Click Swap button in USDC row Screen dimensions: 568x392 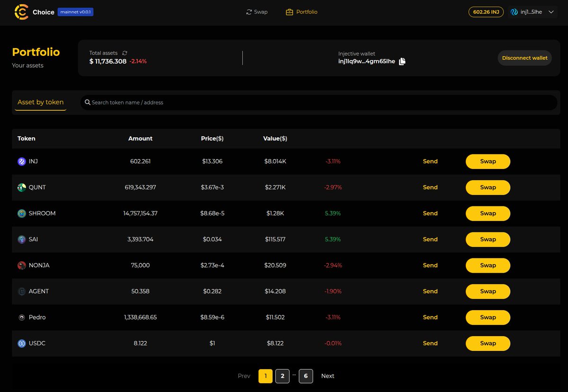click(488, 344)
